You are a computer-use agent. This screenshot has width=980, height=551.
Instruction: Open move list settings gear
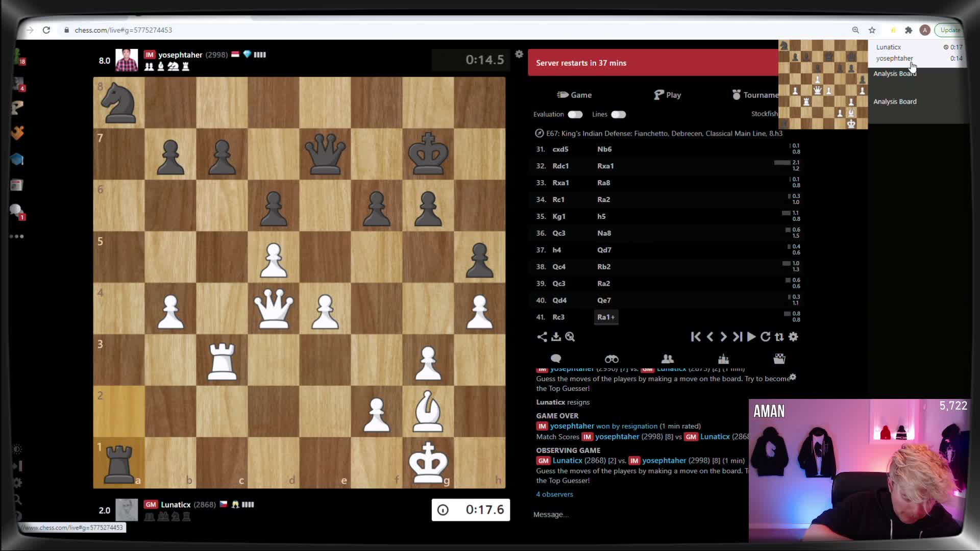point(793,337)
